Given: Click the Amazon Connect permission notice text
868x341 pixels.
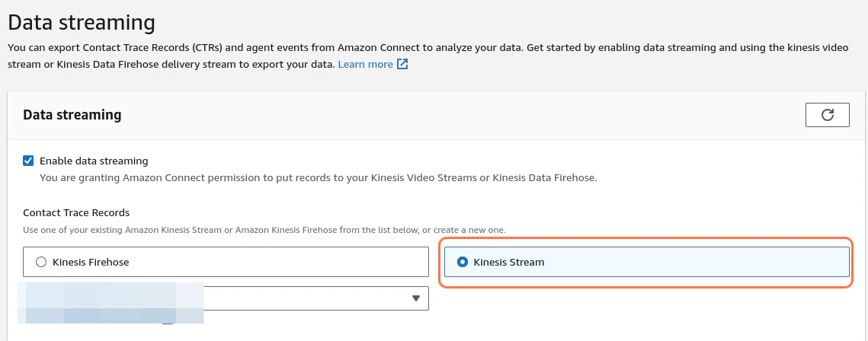Looking at the screenshot, I should coord(319,179).
